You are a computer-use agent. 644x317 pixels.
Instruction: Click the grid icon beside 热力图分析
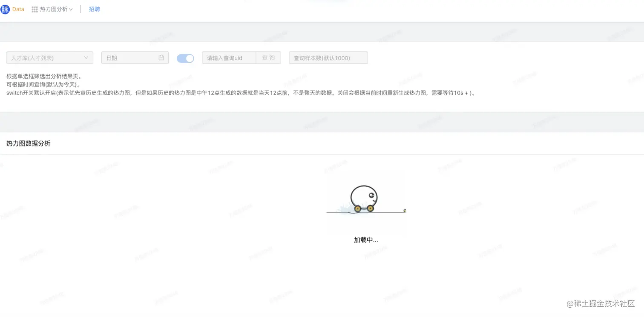[34, 9]
